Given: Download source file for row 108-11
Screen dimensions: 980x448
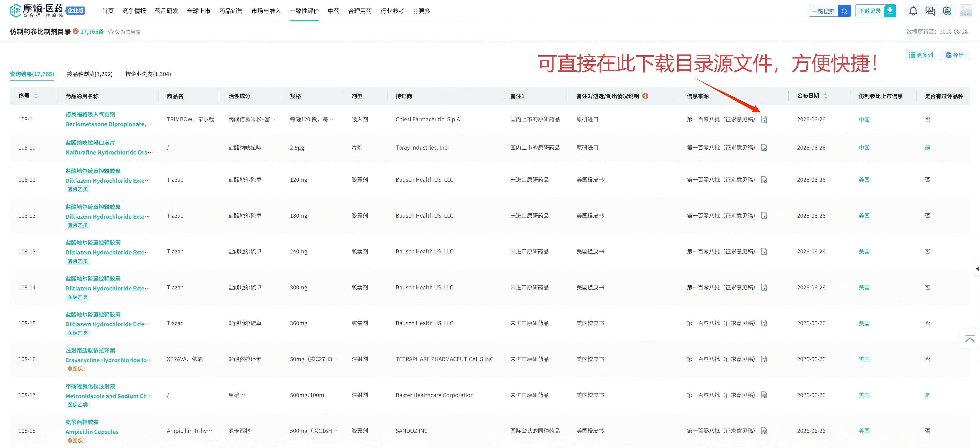Looking at the screenshot, I should [764, 180].
